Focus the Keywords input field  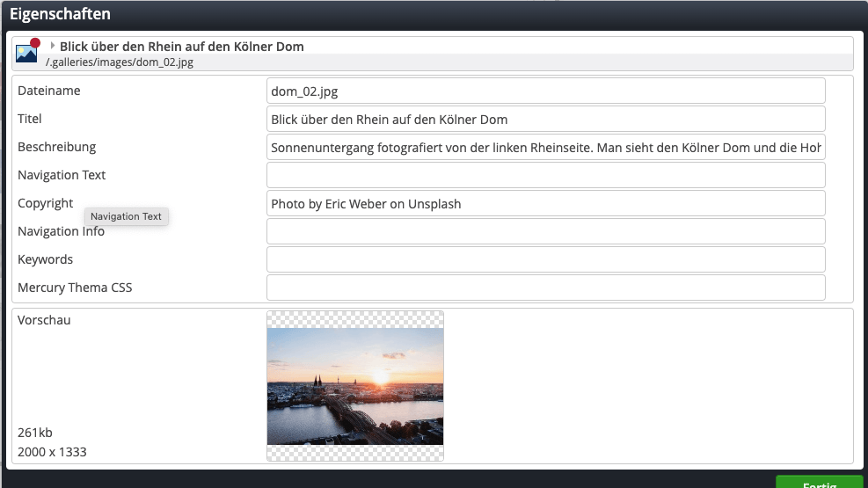pyautogui.click(x=545, y=259)
